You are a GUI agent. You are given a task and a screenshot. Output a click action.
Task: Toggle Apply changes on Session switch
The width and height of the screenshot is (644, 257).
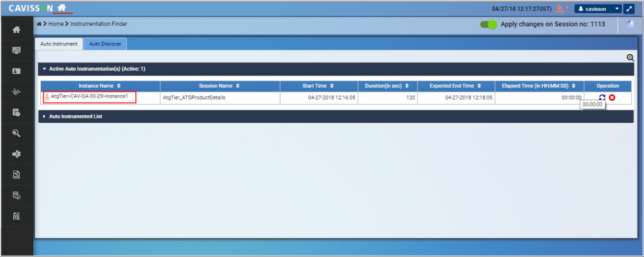pos(488,25)
